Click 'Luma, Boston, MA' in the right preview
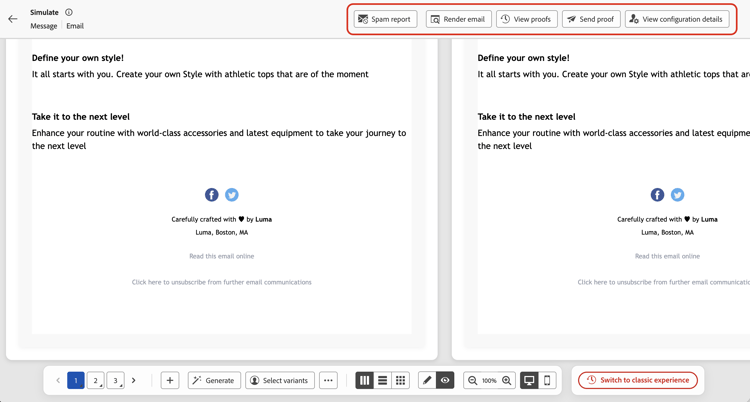This screenshot has height=402, width=750. coord(667,233)
